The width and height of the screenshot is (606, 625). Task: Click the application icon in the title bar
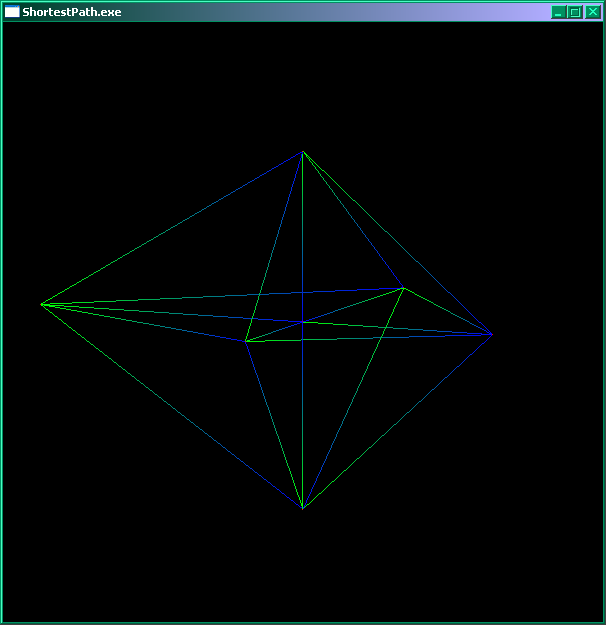[12, 11]
